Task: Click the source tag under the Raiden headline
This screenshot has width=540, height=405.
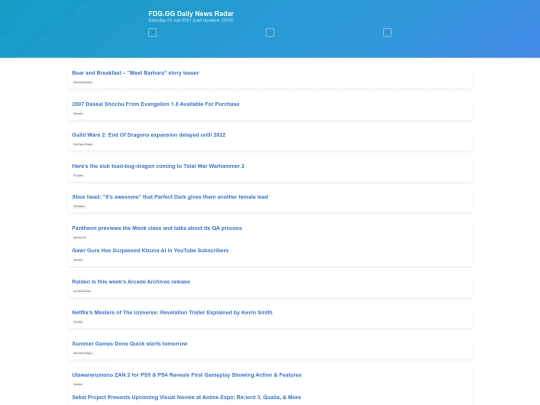Action: tap(82, 291)
